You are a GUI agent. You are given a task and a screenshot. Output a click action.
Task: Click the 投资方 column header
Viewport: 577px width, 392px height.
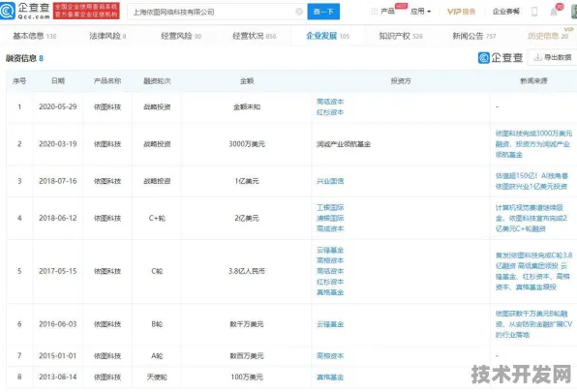click(401, 81)
